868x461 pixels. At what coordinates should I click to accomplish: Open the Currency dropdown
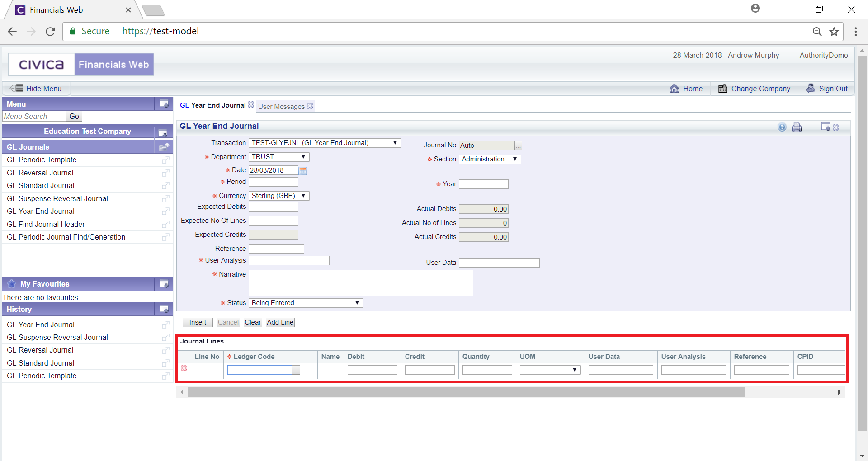(279, 196)
